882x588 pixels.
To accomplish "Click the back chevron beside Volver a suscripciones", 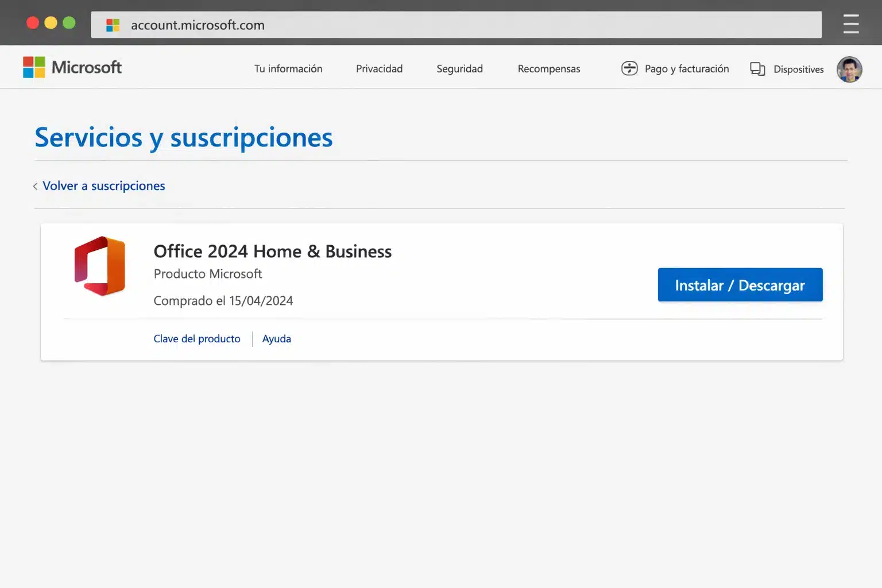I will pyautogui.click(x=35, y=186).
